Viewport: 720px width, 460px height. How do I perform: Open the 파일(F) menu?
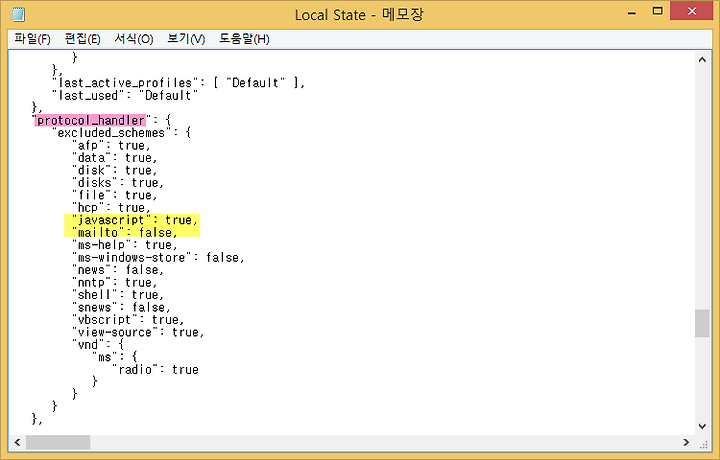32,39
